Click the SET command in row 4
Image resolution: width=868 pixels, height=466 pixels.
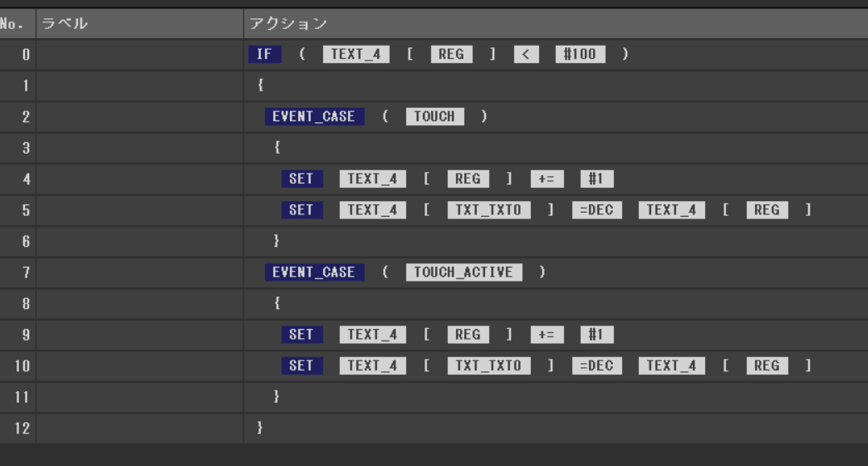pos(302,179)
